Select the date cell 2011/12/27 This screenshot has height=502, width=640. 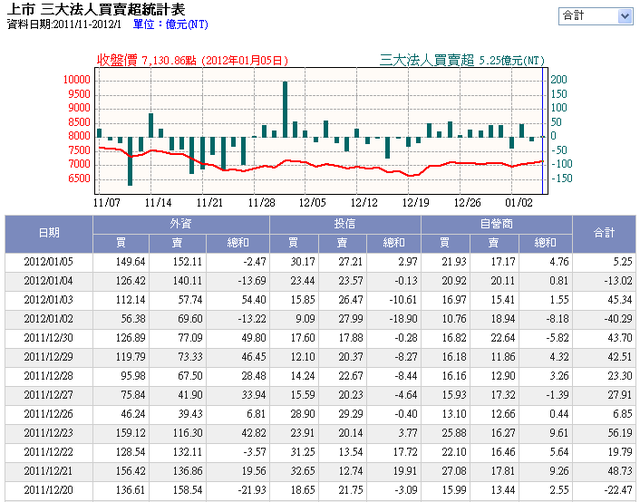point(49,395)
